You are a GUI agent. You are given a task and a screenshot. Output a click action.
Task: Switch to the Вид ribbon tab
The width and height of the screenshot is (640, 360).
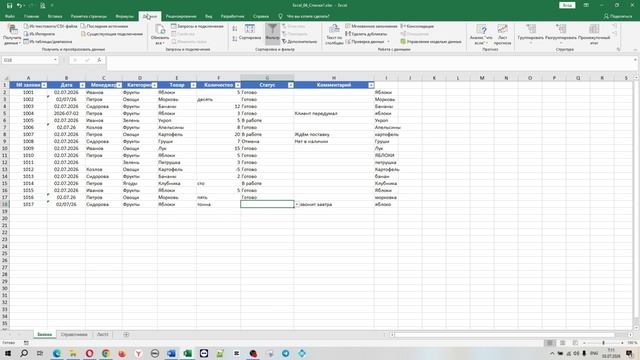coord(209,16)
